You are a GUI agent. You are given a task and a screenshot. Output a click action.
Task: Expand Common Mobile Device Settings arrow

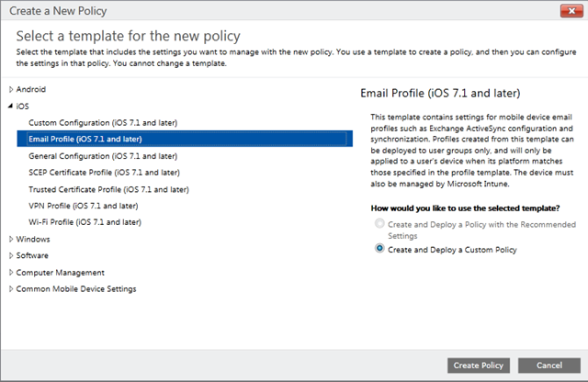pos(11,288)
